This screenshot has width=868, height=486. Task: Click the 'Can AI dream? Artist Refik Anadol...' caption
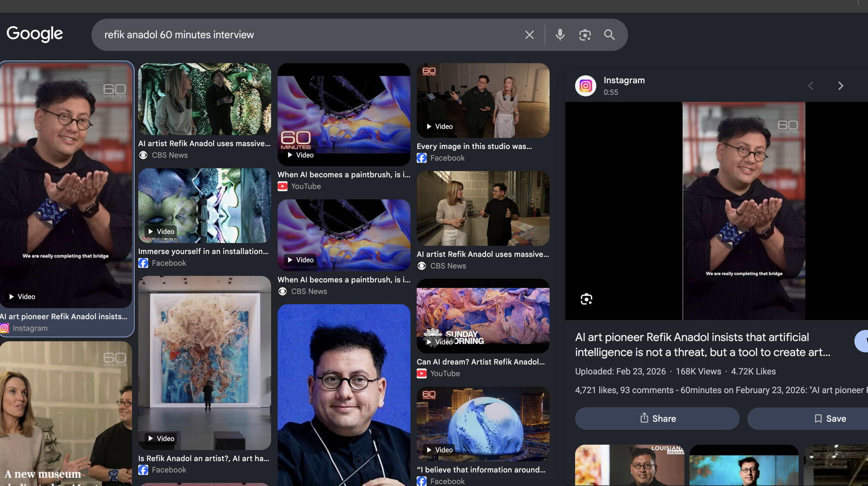point(481,362)
